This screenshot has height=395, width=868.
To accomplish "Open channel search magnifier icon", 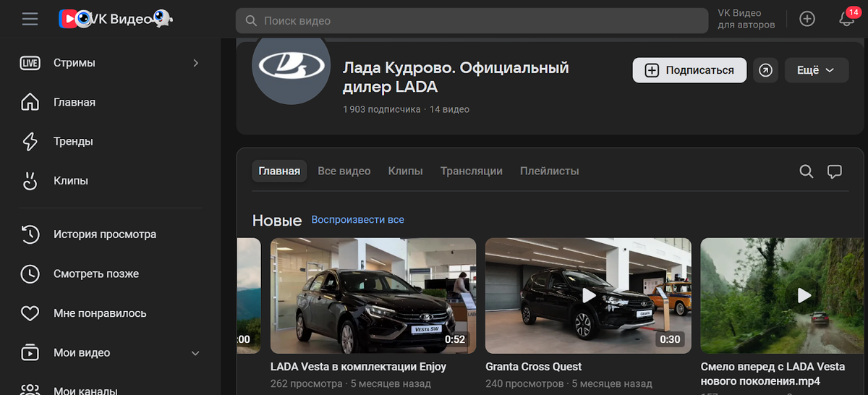I will [x=806, y=171].
